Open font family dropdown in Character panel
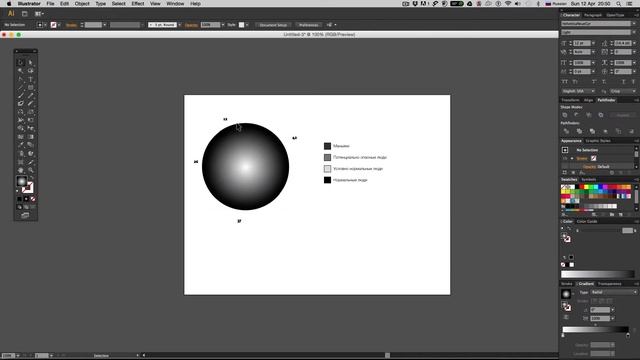Viewport: 640px width, 360px height. (634, 24)
